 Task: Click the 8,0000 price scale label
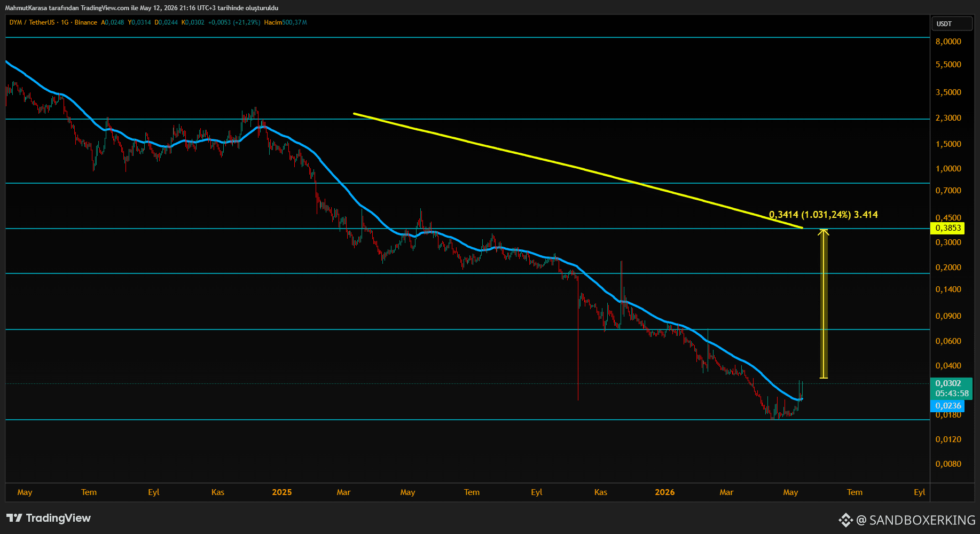click(948, 42)
